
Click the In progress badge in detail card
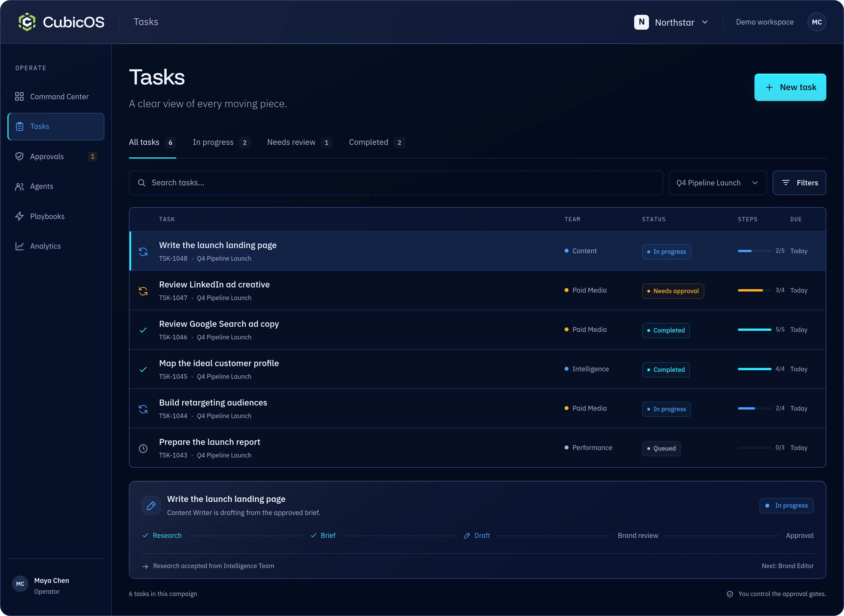(x=787, y=506)
